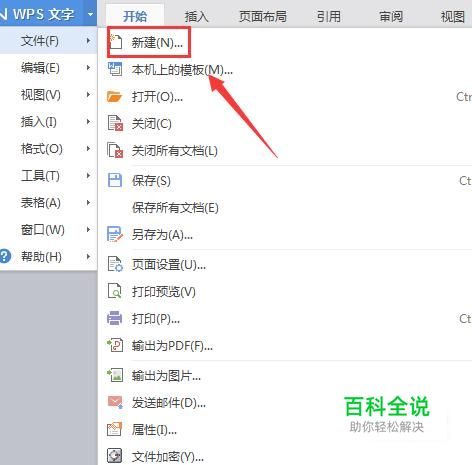This screenshot has width=472, height=465.
Task: Click the picture export icon beside 输出为图片
Action: (x=115, y=375)
